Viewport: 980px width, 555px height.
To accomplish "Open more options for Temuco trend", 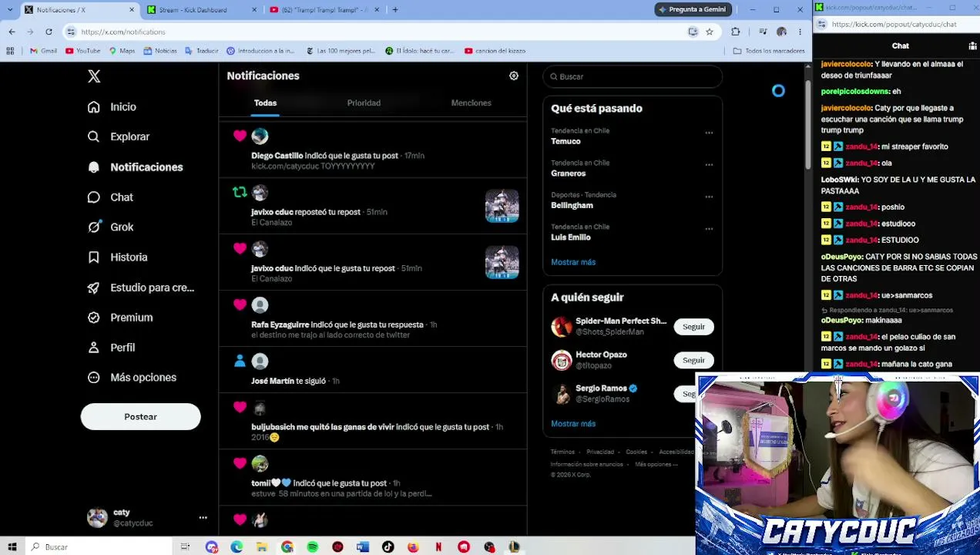I will pos(709,133).
